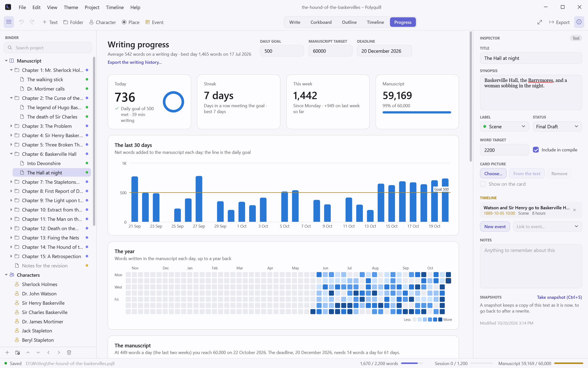Image resolution: width=588 pixels, height=368 pixels.
Task: Add a new Event
Action: click(154, 22)
